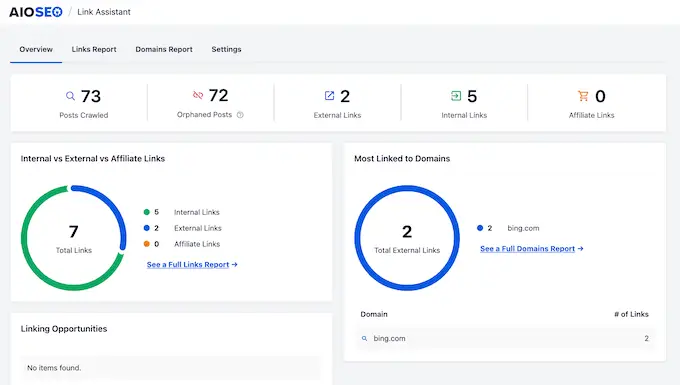Click the Link Assistant breadcrumb text
This screenshot has width=680, height=385.
(x=104, y=12)
